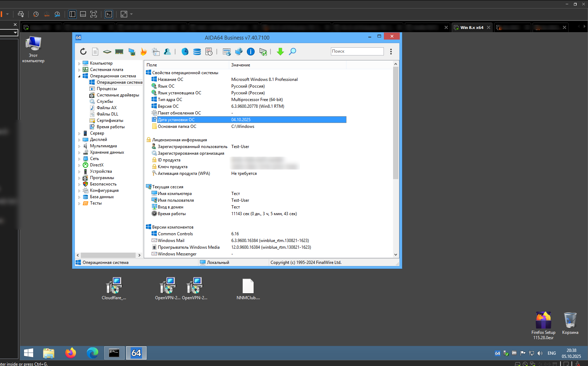Click the green download arrow icon

tap(280, 52)
